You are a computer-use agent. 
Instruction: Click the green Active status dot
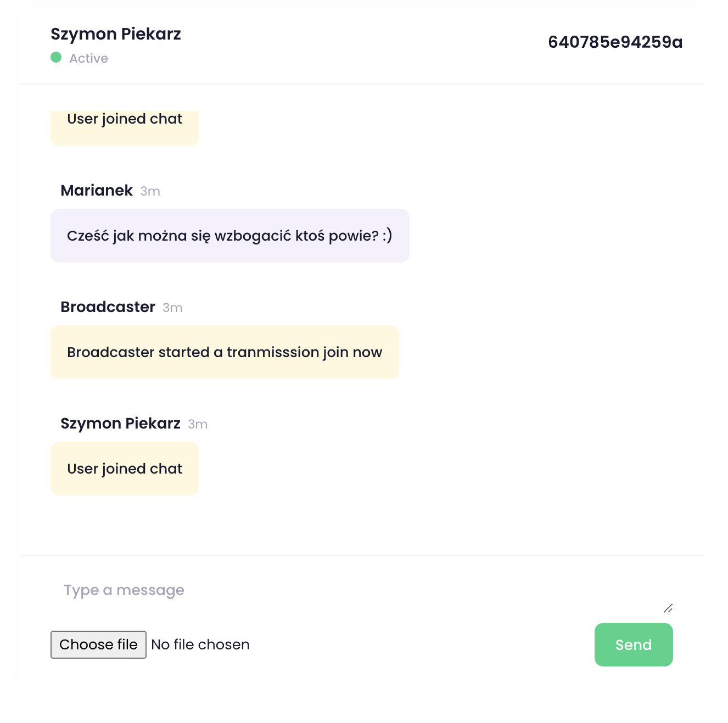[56, 57]
